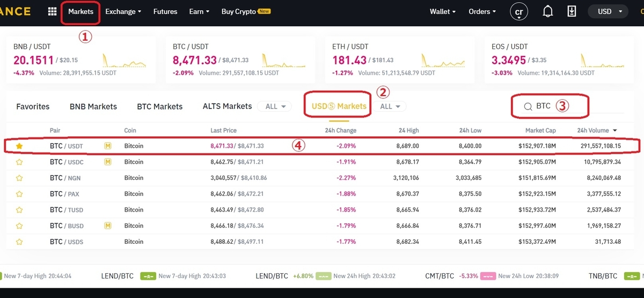Sort by Pair column header

[x=55, y=130]
